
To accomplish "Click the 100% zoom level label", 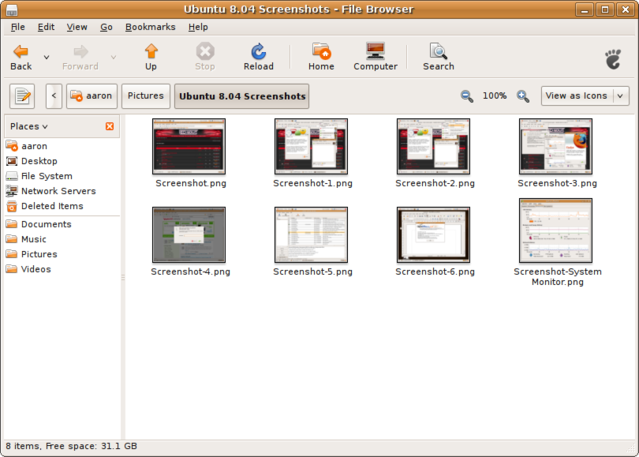I will click(495, 96).
